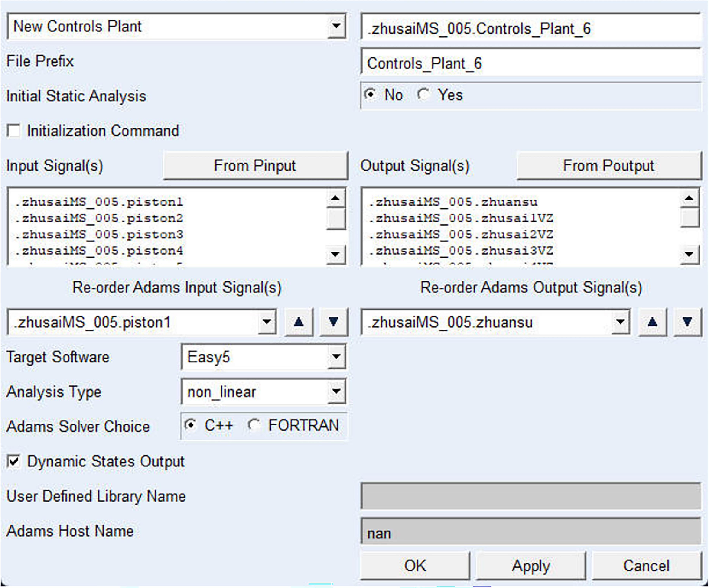Select .zhusaiMS_005.zhusai3VZ in output list
The height and width of the screenshot is (588, 709).
coord(461,251)
